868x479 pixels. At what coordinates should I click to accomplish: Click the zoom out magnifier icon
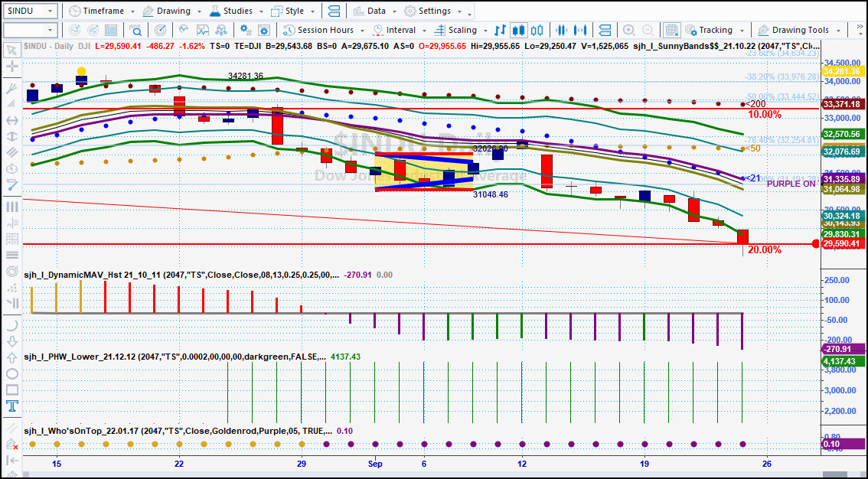(x=648, y=30)
